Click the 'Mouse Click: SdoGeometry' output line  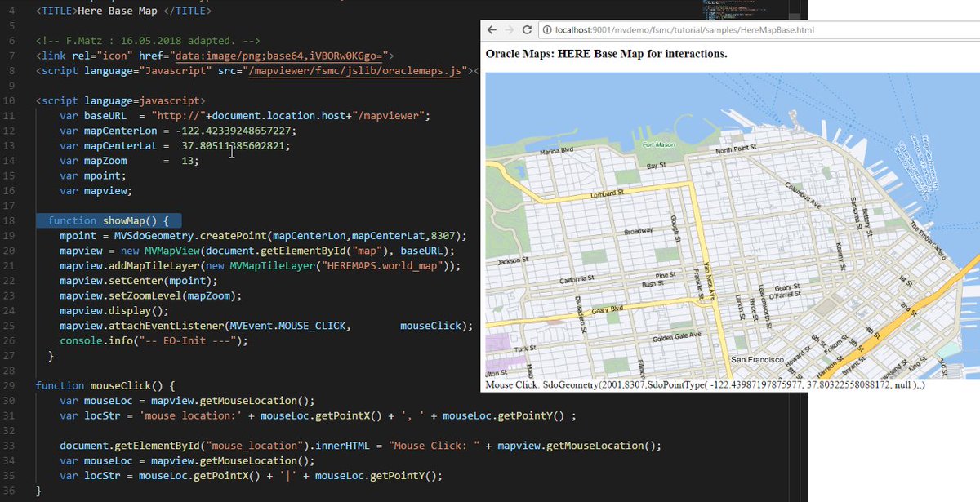coord(705,384)
